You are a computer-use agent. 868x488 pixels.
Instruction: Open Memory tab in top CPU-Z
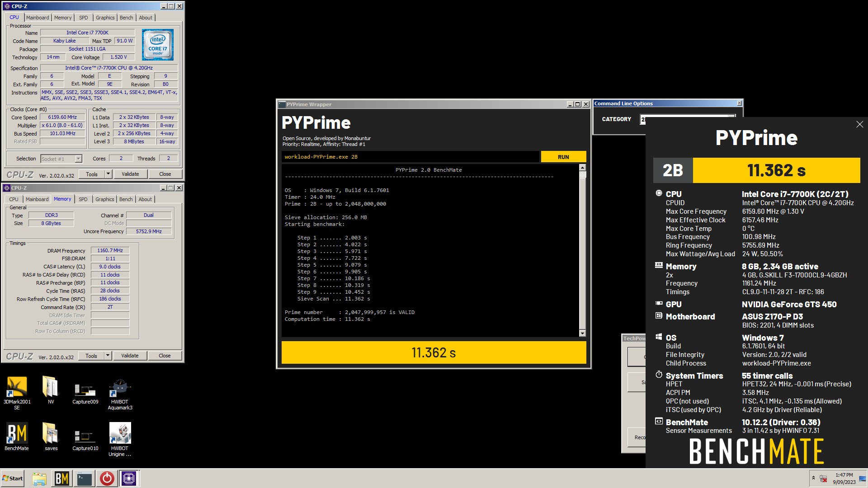tap(63, 18)
